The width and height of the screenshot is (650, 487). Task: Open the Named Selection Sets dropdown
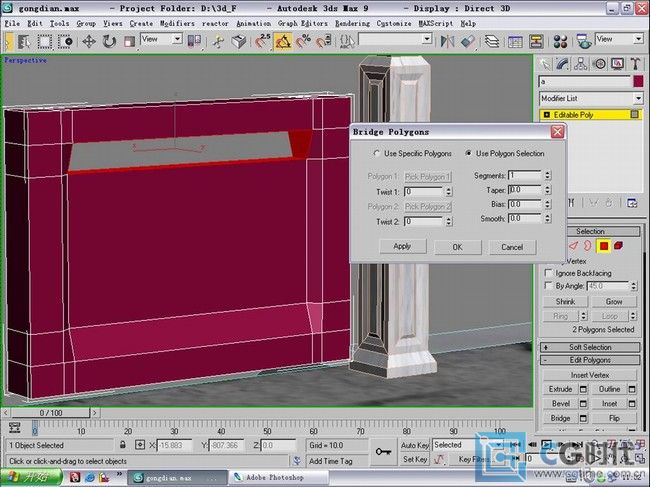[x=395, y=39]
